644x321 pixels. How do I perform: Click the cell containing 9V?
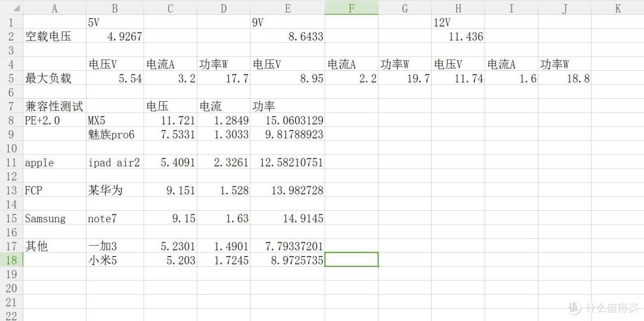click(287, 22)
